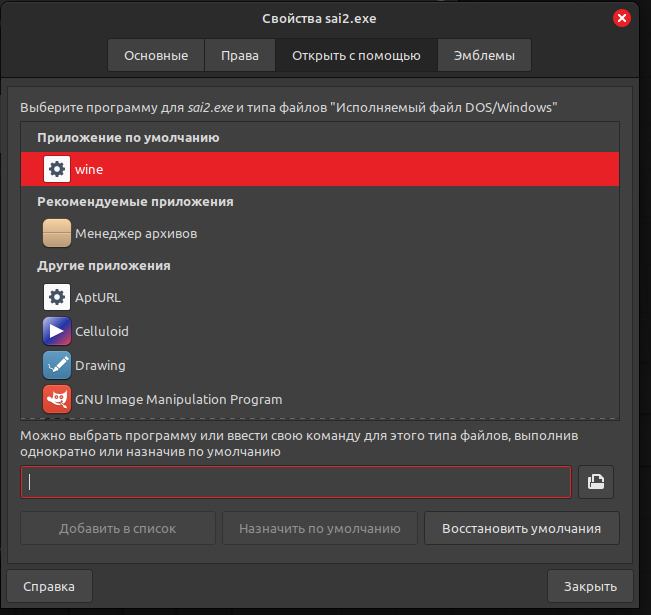
Task: Open the file browse icon button
Action: coord(596,482)
